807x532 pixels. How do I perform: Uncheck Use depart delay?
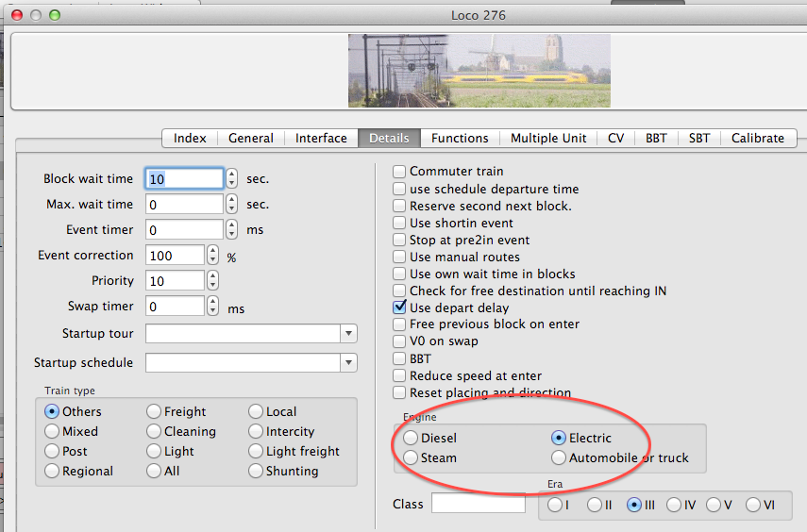pos(399,308)
